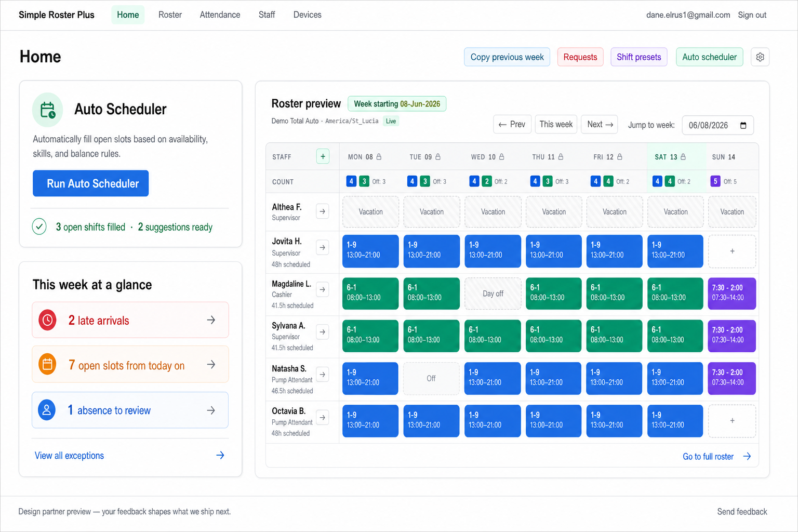Click the red clock late arrivals icon
The image size is (798, 532).
(47, 320)
